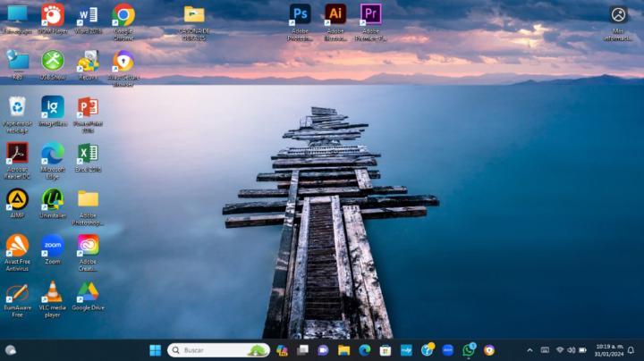This screenshot has height=361, width=644.
Task: Select the Microsoft Edge desktop shortcut
Action: coord(53,161)
